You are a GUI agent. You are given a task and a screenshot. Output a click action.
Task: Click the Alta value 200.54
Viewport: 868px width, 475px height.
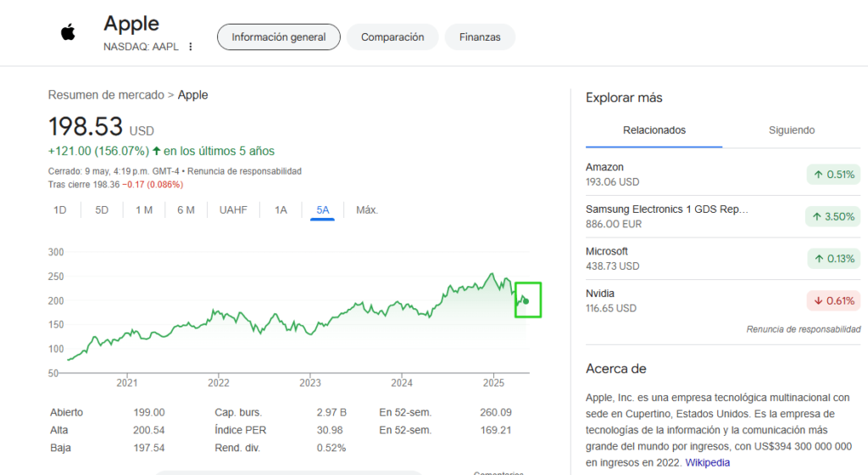coord(149,430)
